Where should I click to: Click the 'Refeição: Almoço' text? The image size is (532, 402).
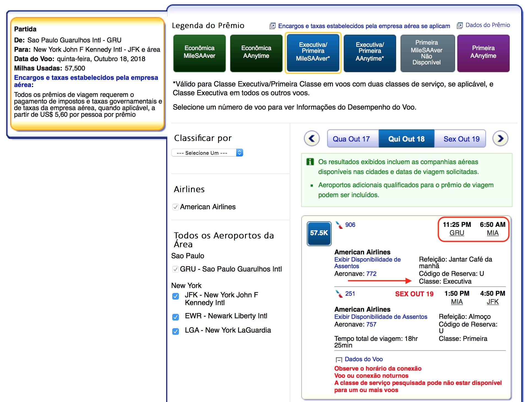coord(465,317)
